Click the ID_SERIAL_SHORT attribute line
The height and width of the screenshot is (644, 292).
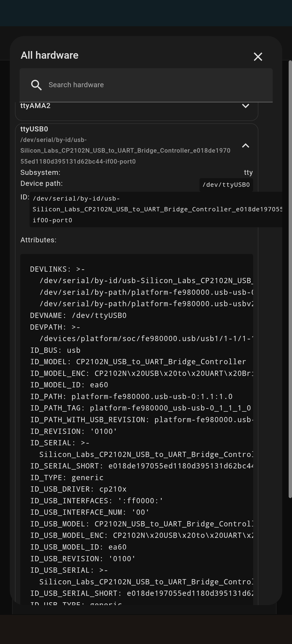click(141, 466)
